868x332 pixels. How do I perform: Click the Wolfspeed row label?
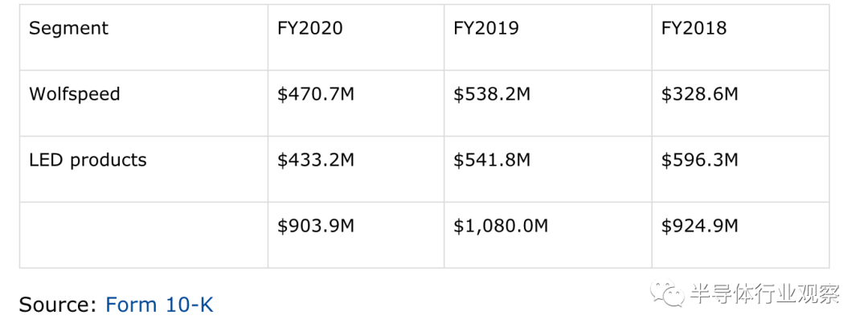(x=74, y=93)
